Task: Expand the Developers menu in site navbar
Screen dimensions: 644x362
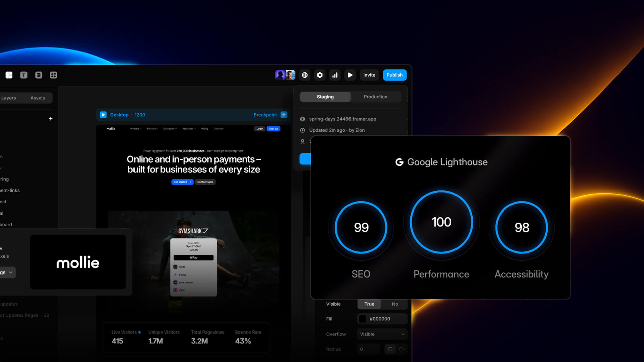Action: tap(170, 129)
